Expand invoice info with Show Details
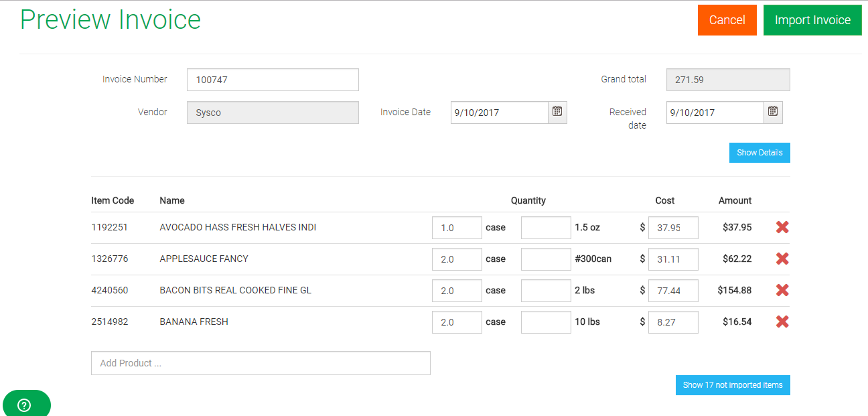Screen dimensions: 868x416 759,153
